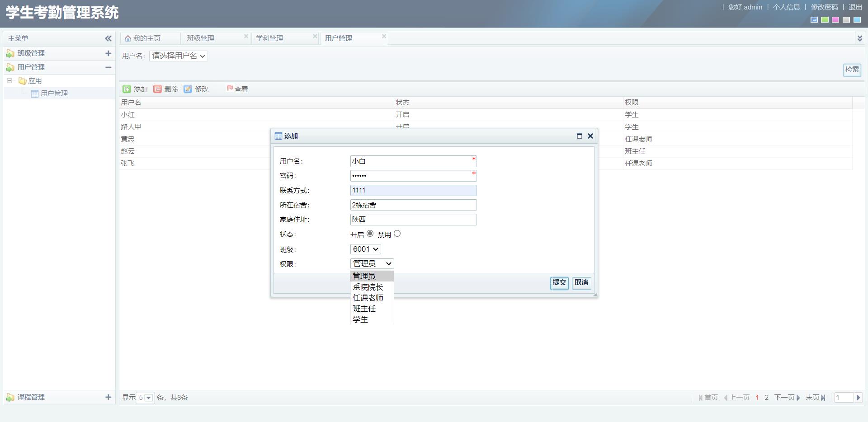Screen dimensions: 868x422
Task: Click the 家庭住址 input field
Action: coord(413,220)
